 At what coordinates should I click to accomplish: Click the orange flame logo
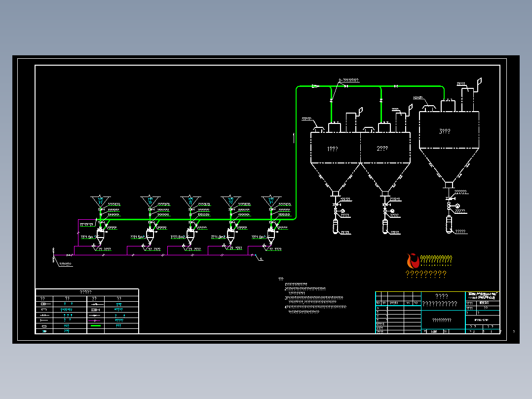click(x=413, y=260)
